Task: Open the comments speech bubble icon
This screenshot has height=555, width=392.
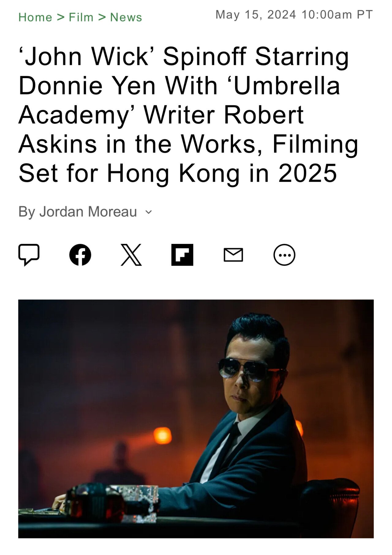Action: point(29,255)
